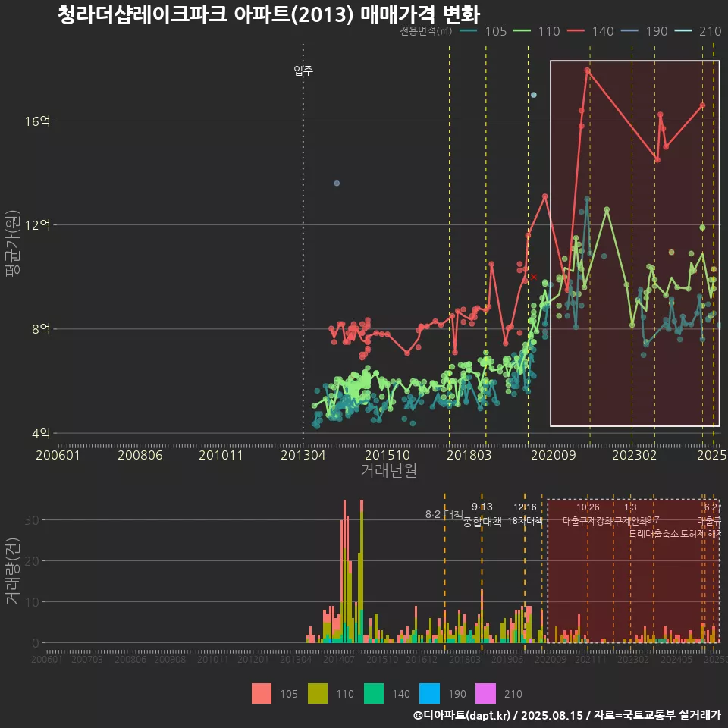Click the 201011 label on the price chart axis
This screenshot has height=728, width=728.
(x=221, y=455)
